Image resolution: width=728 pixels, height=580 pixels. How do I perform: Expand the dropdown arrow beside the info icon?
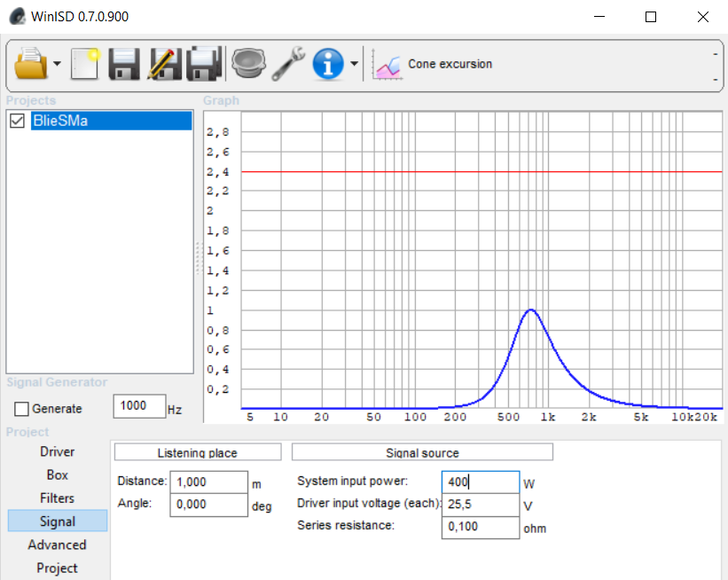(354, 64)
